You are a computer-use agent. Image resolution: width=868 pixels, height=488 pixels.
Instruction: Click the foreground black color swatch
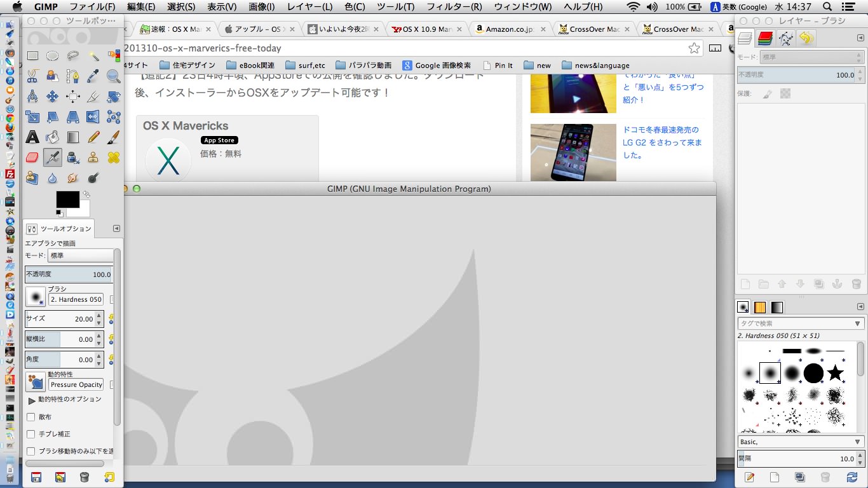pos(67,199)
